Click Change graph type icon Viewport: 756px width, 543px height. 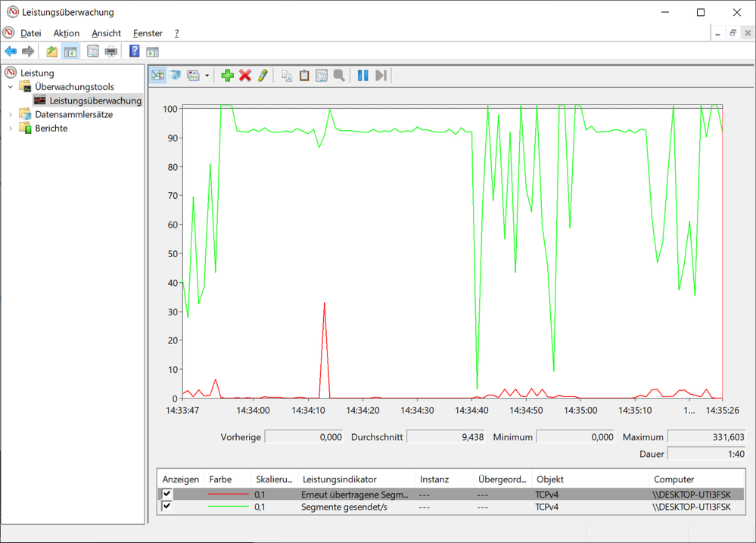pyautogui.click(x=193, y=75)
